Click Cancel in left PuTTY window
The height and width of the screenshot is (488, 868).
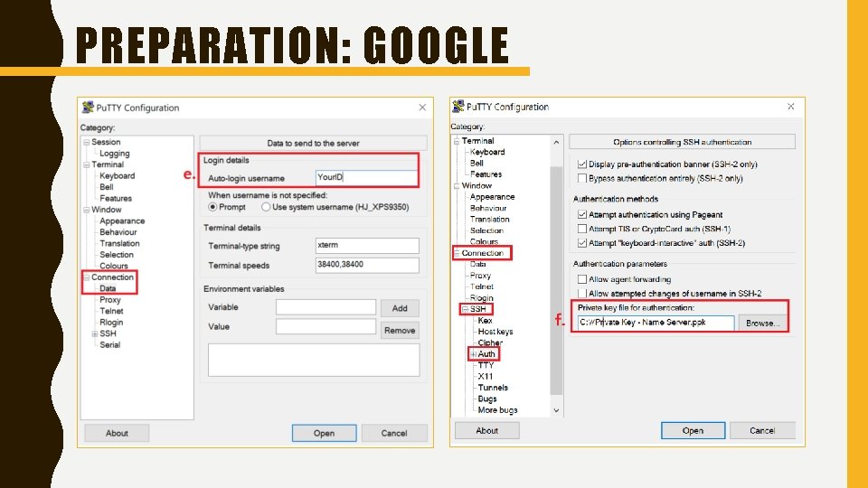pos(394,433)
